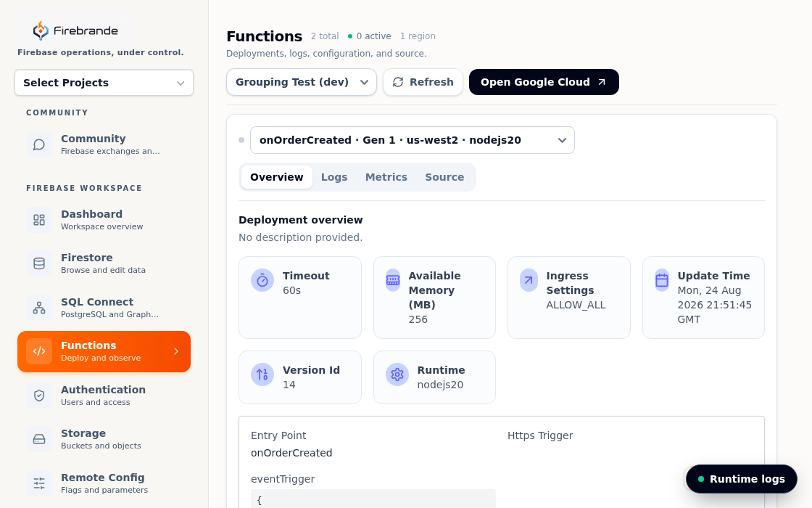Screen dimensions: 812x508
Task: Click the Update Time card
Action: click(x=703, y=298)
